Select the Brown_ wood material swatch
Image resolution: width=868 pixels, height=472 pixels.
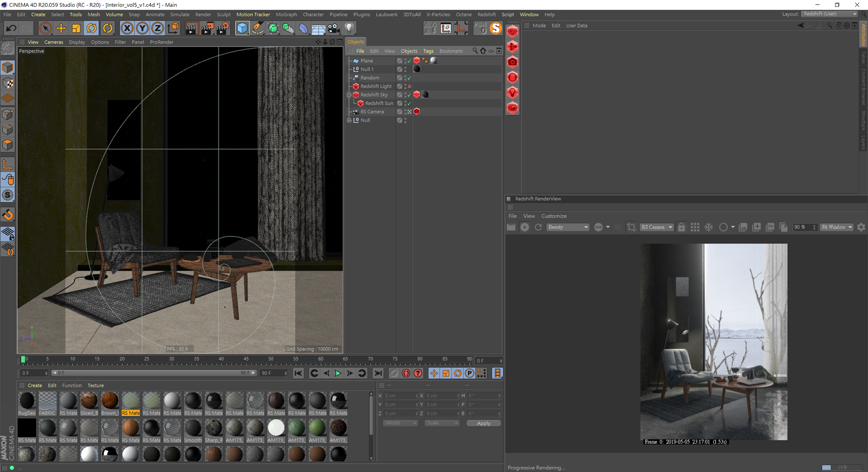[x=109, y=404]
